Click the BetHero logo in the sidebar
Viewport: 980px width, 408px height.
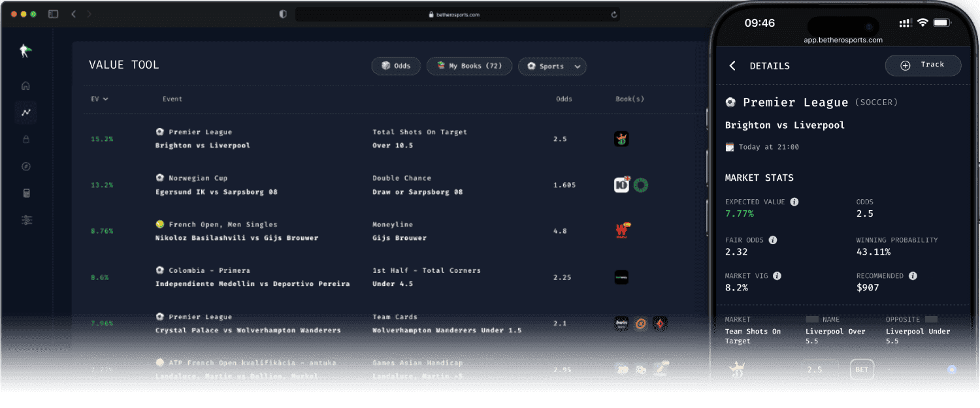point(25,51)
